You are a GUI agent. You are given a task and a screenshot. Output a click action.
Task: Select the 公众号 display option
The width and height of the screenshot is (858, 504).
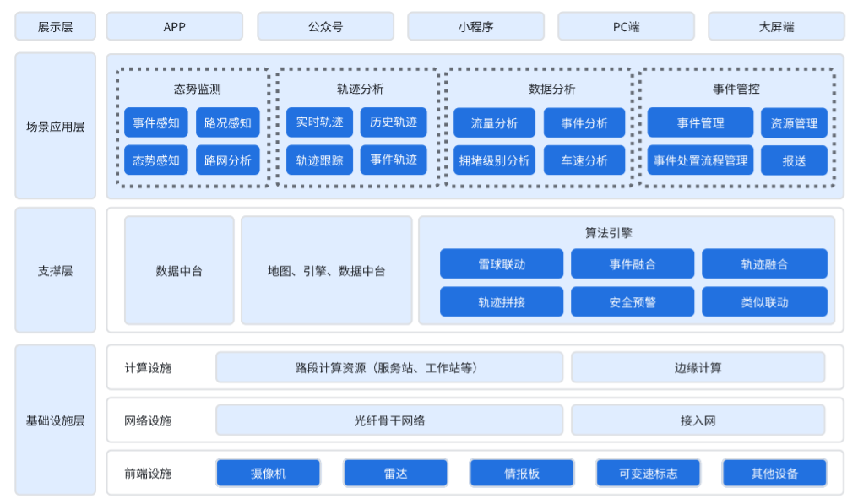325,26
